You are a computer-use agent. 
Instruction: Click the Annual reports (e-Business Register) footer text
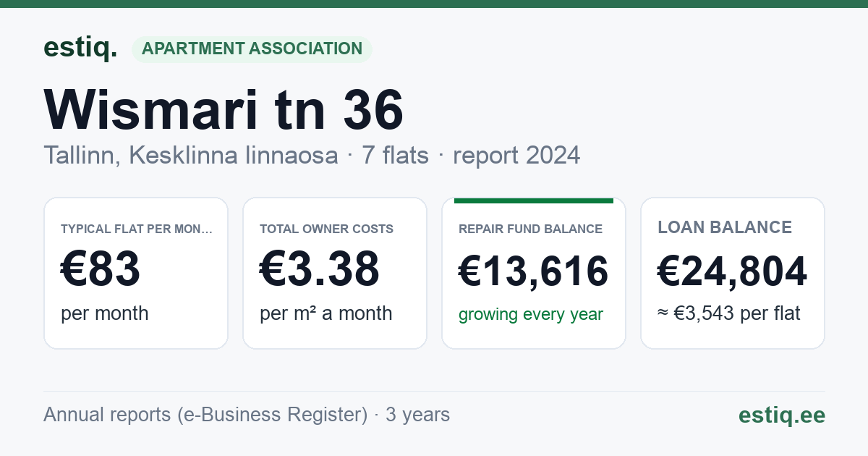tap(247, 415)
